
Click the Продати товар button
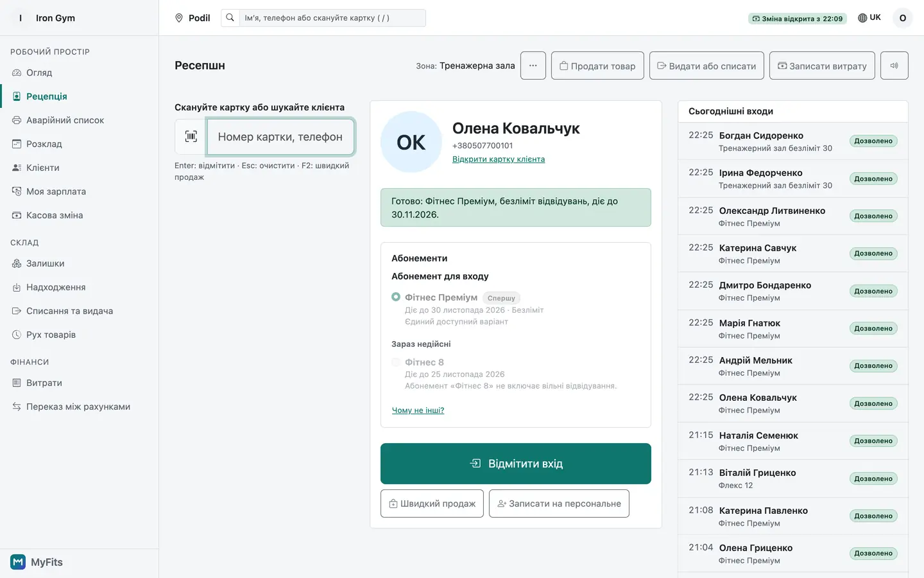point(597,66)
